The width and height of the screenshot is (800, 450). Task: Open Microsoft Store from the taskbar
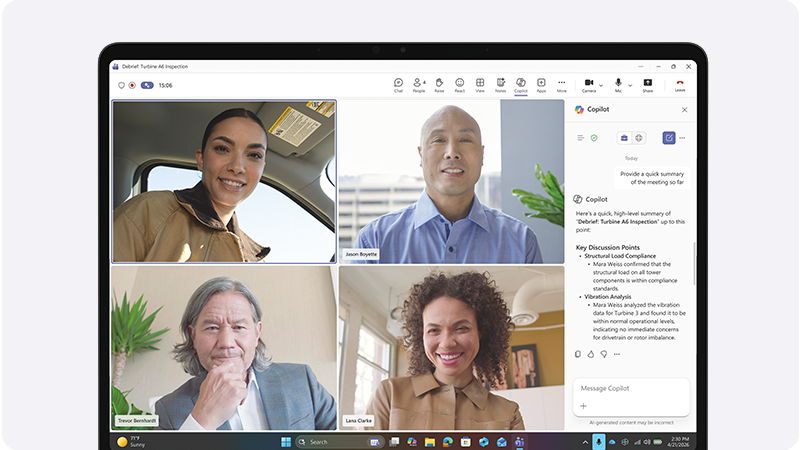pyautogui.click(x=465, y=442)
